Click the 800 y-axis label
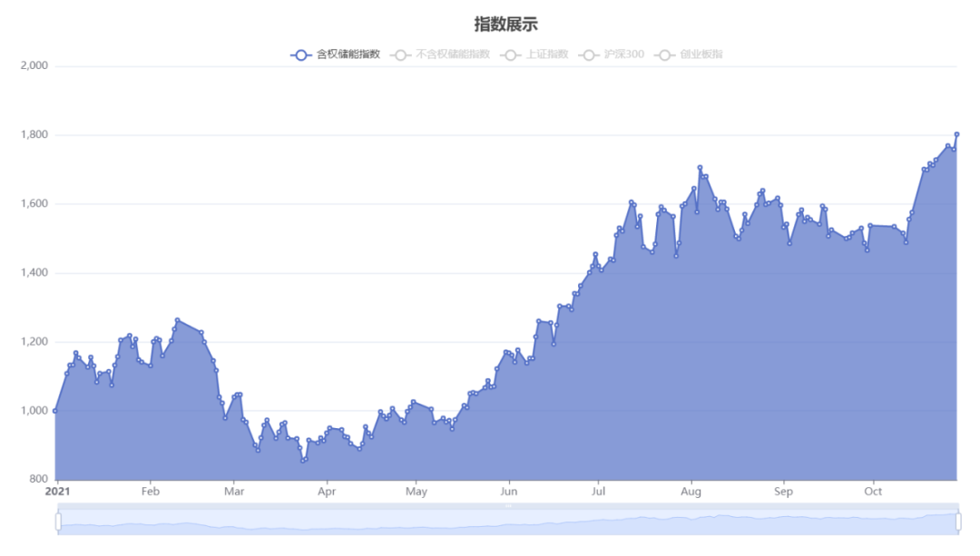This screenshot has height=556, width=980. click(38, 479)
